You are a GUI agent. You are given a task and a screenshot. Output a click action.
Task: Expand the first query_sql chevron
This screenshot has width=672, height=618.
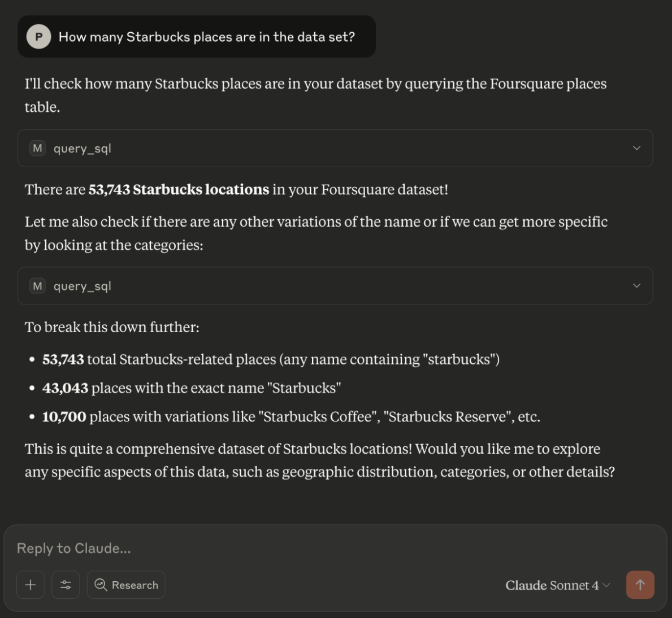[x=637, y=148]
